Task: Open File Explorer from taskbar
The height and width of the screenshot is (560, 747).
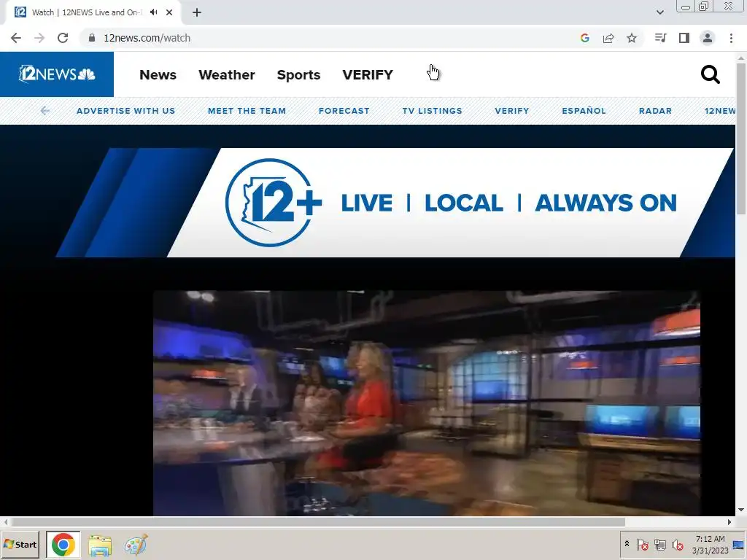Action: tap(100, 545)
